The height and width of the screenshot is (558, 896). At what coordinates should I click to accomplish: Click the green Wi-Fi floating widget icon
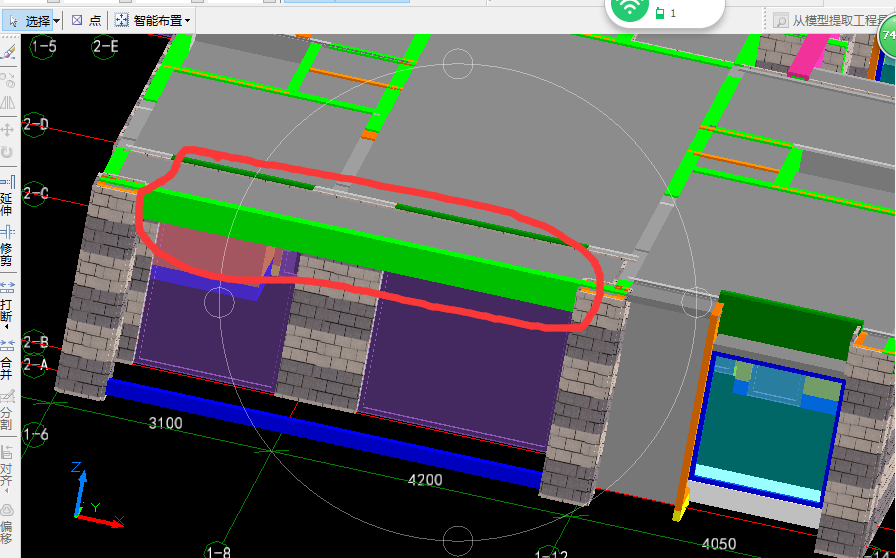pyautogui.click(x=630, y=7)
